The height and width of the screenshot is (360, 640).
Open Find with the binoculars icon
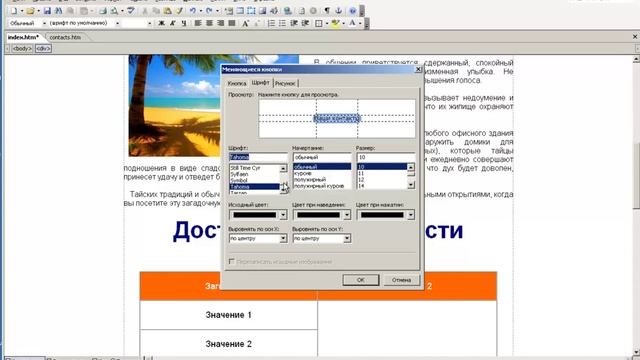point(59,11)
